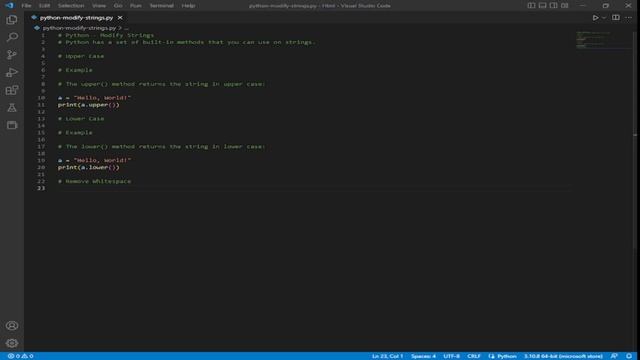Toggle primary side bar layout icon

(531, 6)
